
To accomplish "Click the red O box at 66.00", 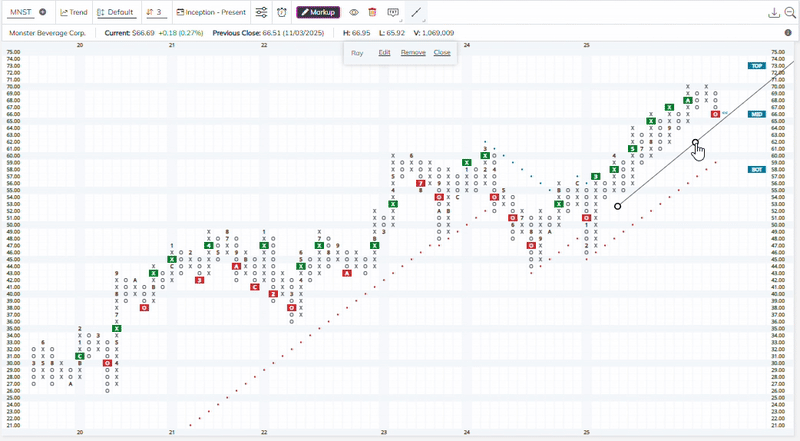I will coord(715,114).
